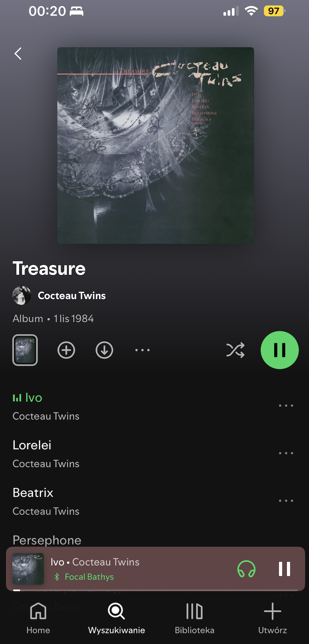Add Treasure album to library

point(66,350)
